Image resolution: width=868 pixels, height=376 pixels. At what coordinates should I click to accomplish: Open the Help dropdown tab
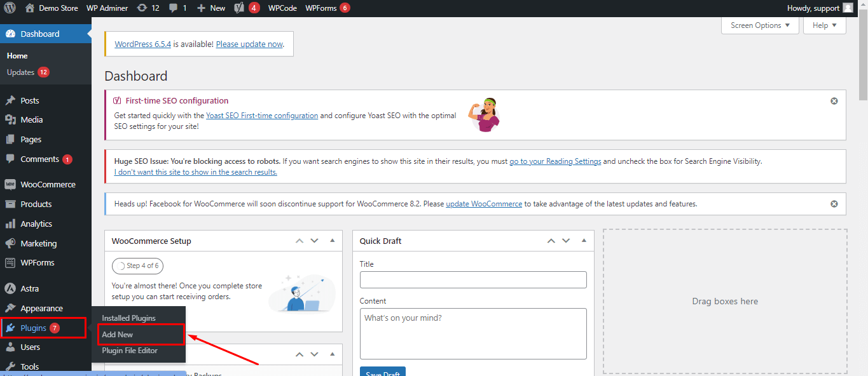pyautogui.click(x=825, y=25)
